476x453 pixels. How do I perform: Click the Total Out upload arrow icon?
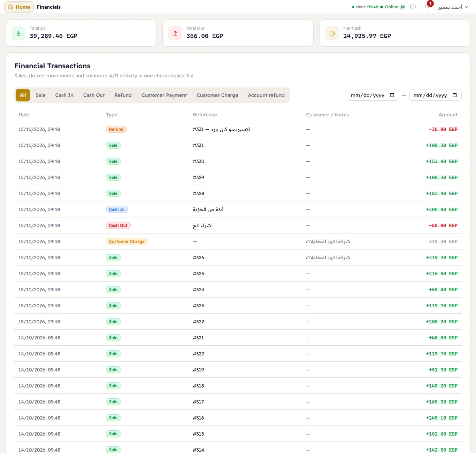pyautogui.click(x=175, y=33)
